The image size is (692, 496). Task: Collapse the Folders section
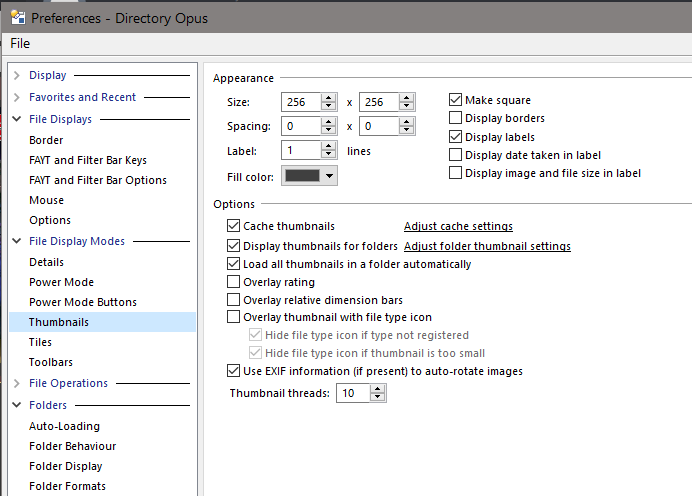point(17,405)
